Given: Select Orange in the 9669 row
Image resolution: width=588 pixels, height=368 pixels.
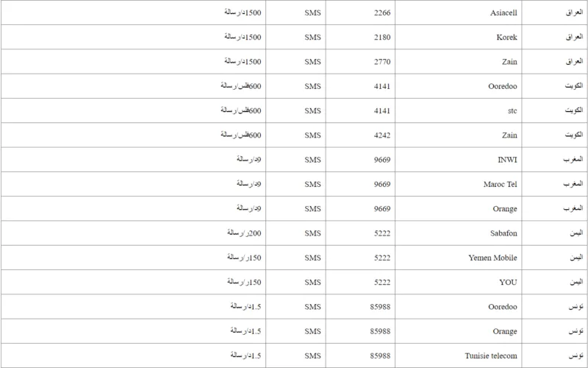Looking at the screenshot, I should [x=505, y=209].
